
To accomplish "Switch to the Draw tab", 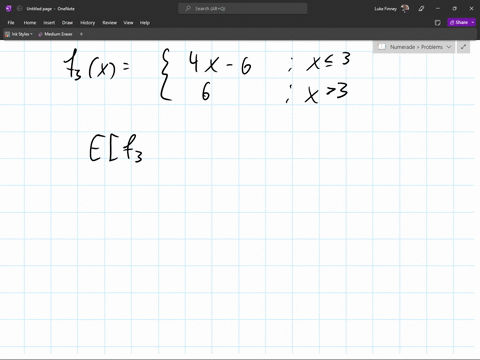I will click(x=67, y=23).
